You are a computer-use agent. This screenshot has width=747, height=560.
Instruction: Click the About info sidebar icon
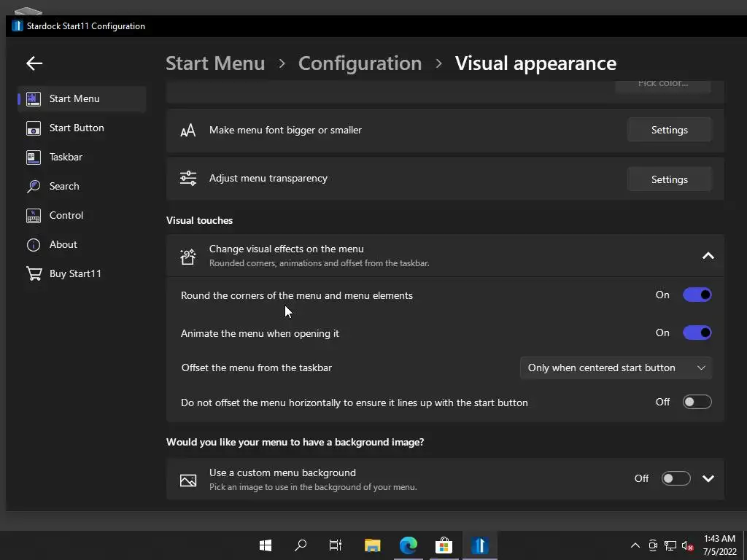[x=34, y=245]
